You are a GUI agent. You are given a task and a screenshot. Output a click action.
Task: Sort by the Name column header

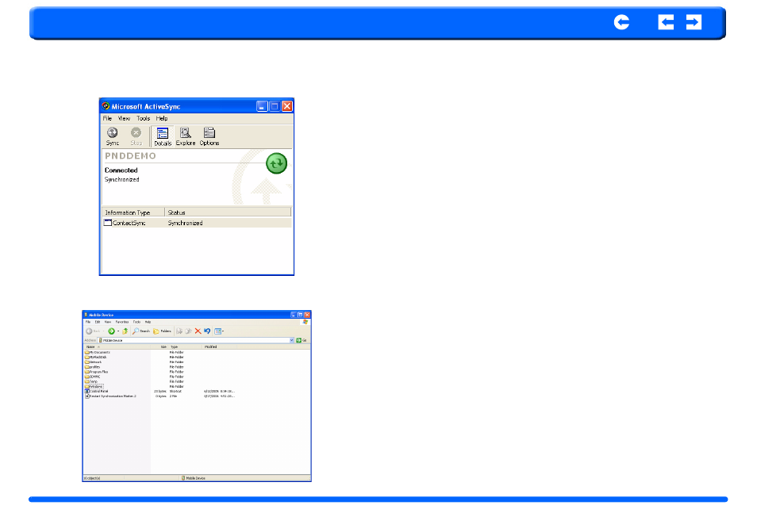coord(117,346)
